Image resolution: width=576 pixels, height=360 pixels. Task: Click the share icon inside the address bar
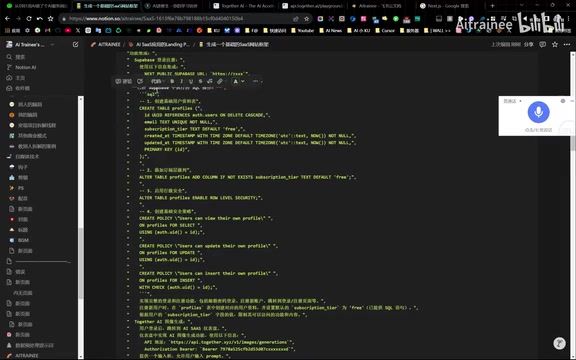[296, 18]
